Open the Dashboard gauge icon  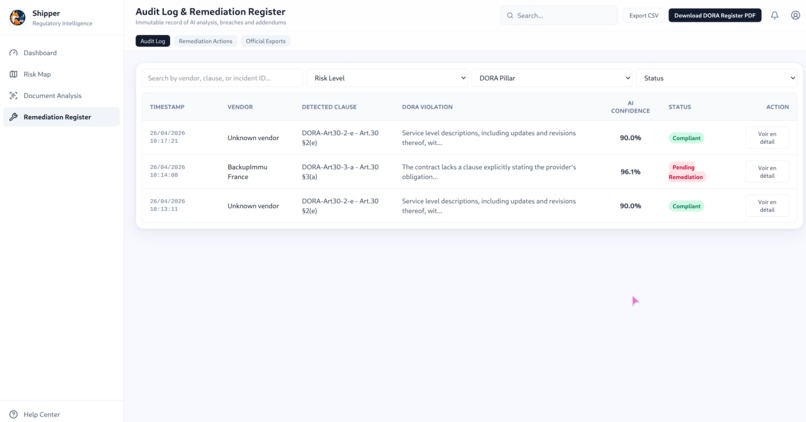13,53
